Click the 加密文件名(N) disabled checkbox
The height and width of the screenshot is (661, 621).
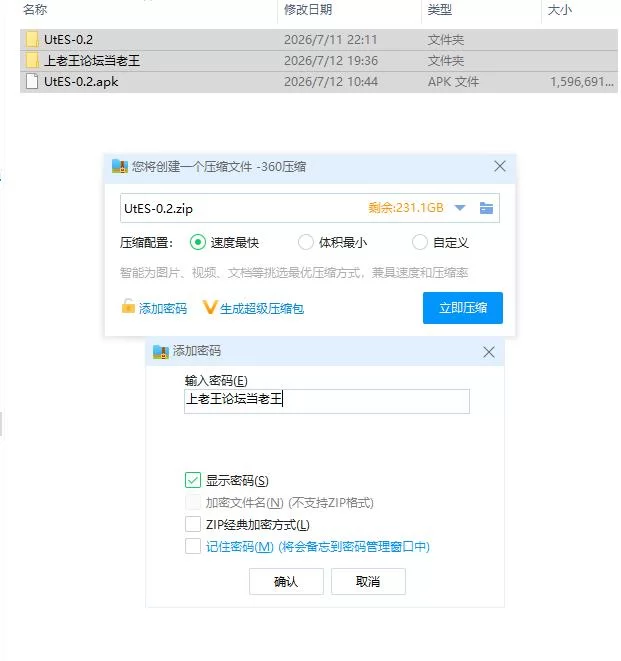[x=193, y=502]
